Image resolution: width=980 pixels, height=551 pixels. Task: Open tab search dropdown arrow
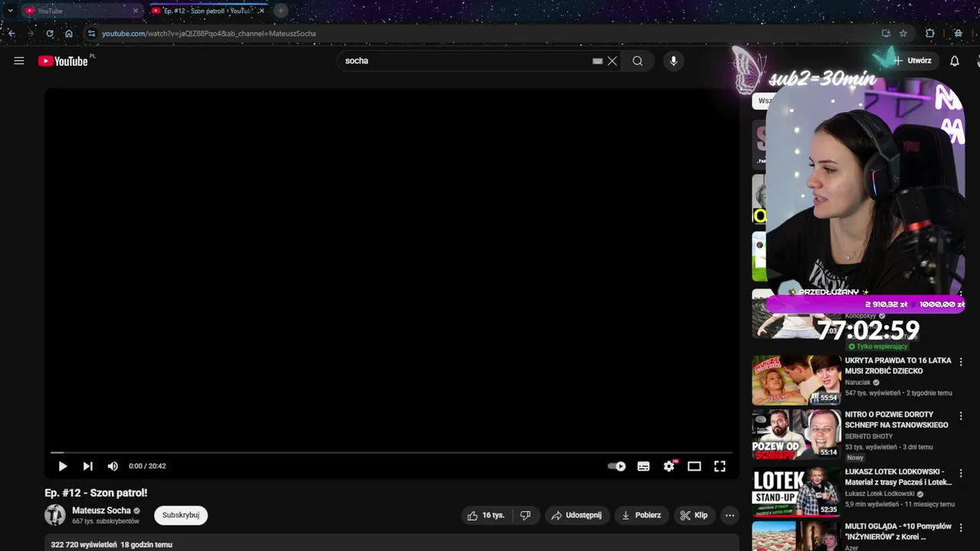(10, 11)
